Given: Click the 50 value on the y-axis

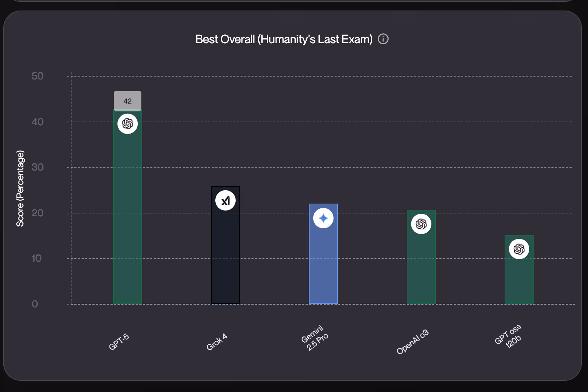Looking at the screenshot, I should [37, 76].
